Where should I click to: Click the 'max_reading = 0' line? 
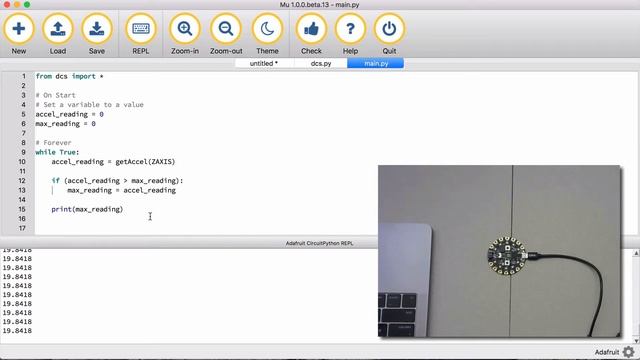(65, 124)
